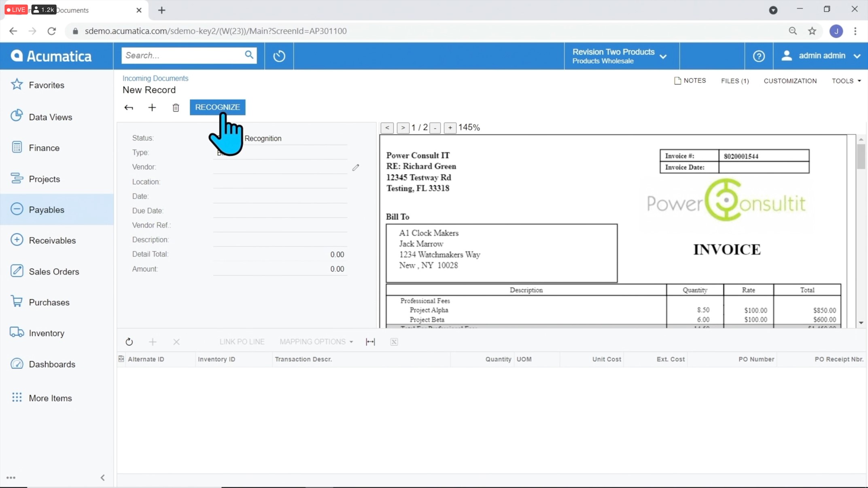
Task: Click the Vendor Ref. field
Action: (x=280, y=225)
